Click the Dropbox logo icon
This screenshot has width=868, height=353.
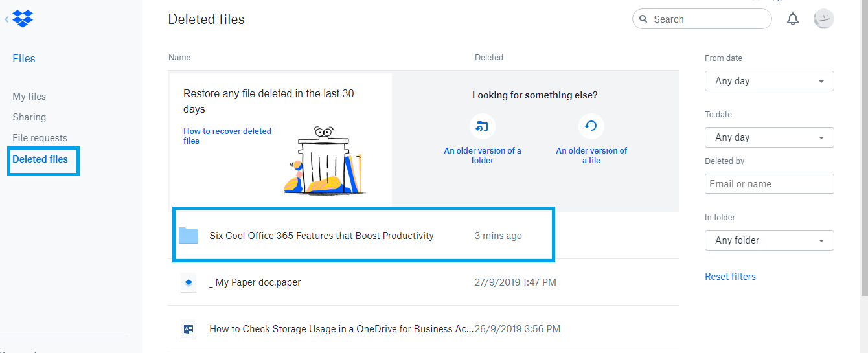click(x=23, y=18)
